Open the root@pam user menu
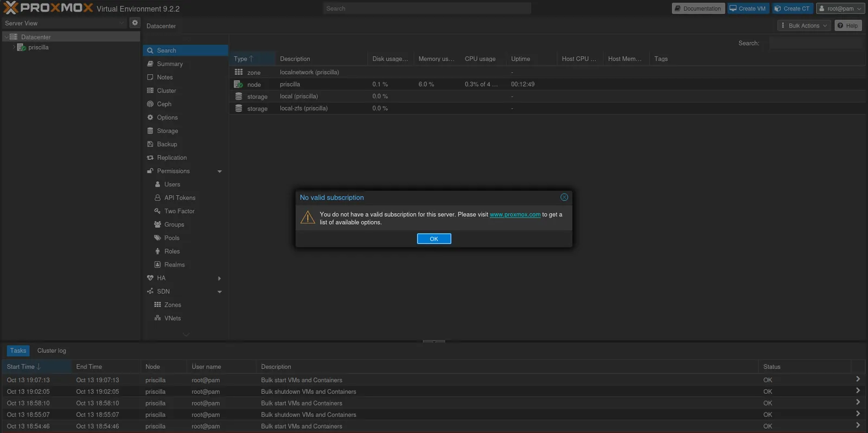Screen dimensions: 868x433 tap(840, 9)
